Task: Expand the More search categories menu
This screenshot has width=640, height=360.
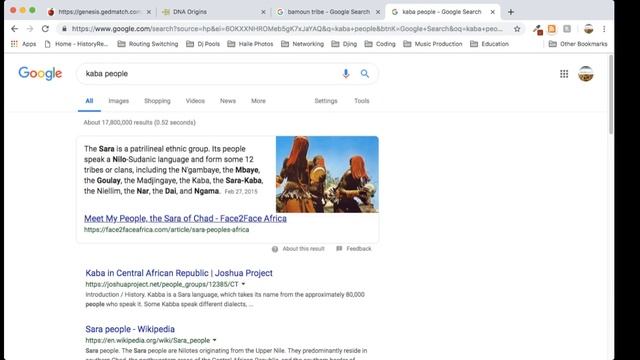Action: pos(258,101)
